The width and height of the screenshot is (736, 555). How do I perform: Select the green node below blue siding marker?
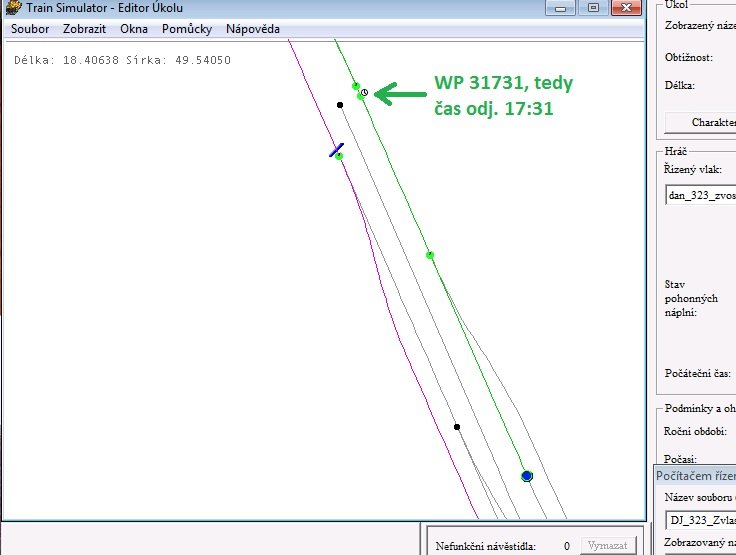[x=339, y=156]
